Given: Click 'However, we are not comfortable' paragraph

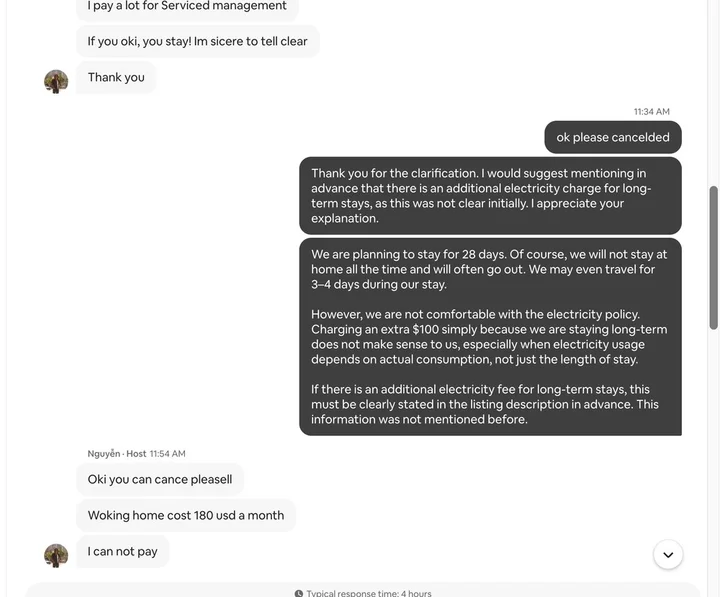Looking at the screenshot, I should click(x=489, y=337).
